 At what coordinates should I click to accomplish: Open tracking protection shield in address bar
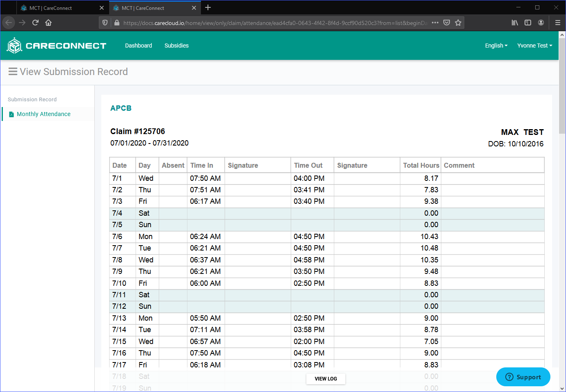[105, 23]
